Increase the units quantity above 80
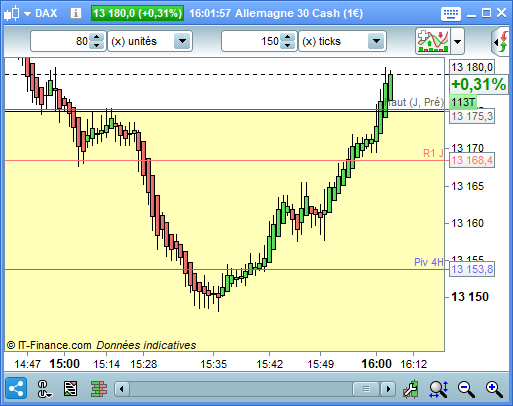Screen dimensions: 513x406 [x=97, y=37]
